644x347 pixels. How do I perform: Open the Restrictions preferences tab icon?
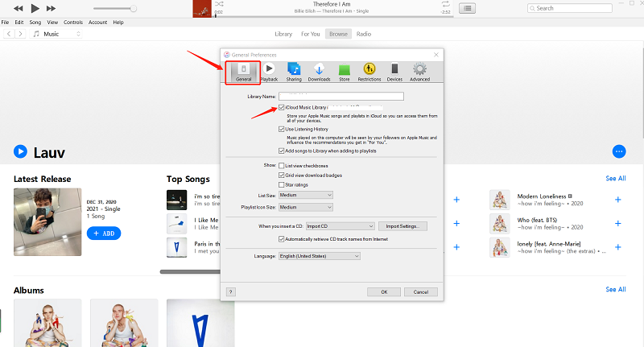(x=369, y=72)
